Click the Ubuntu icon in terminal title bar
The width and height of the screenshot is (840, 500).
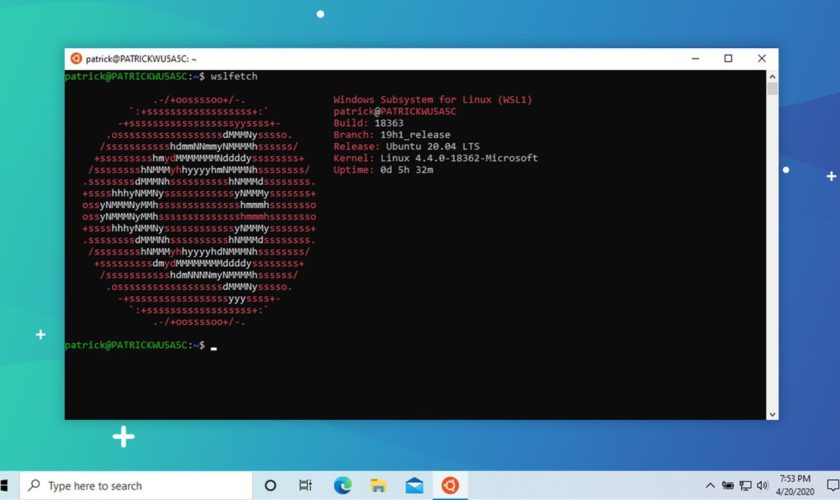[76, 59]
